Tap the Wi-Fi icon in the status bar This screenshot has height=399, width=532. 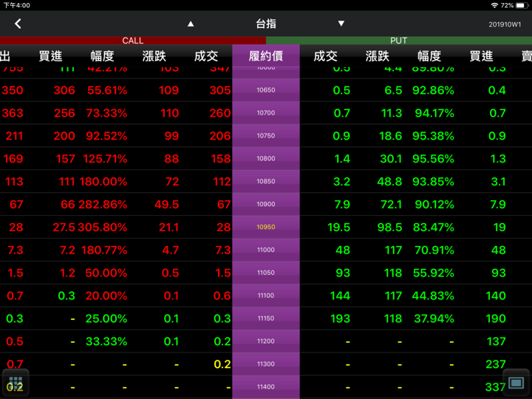coord(494,5)
